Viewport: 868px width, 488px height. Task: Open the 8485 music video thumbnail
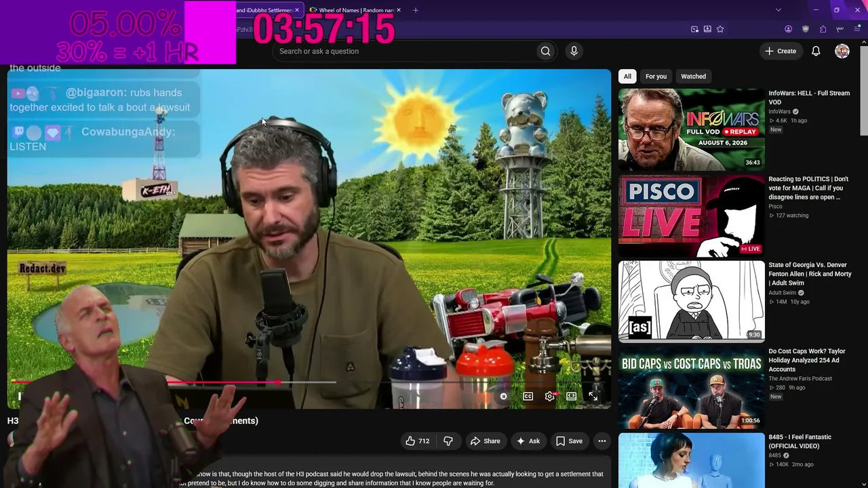point(691,460)
